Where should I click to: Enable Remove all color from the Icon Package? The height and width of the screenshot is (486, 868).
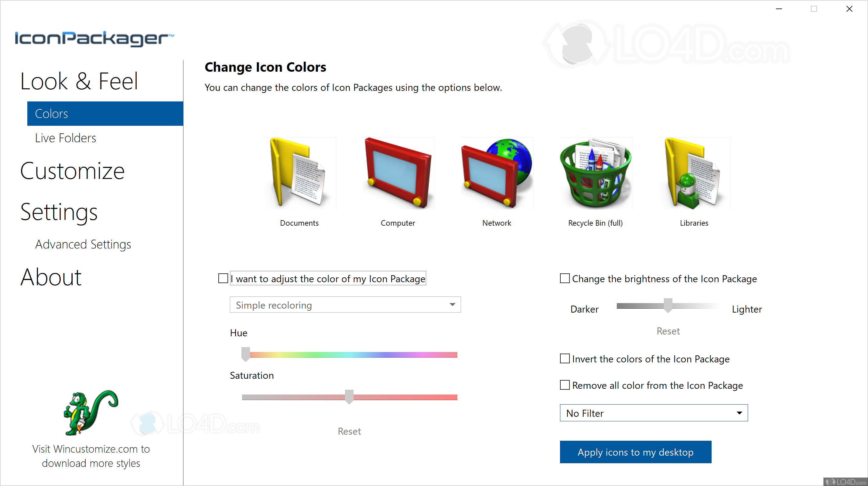coord(564,385)
